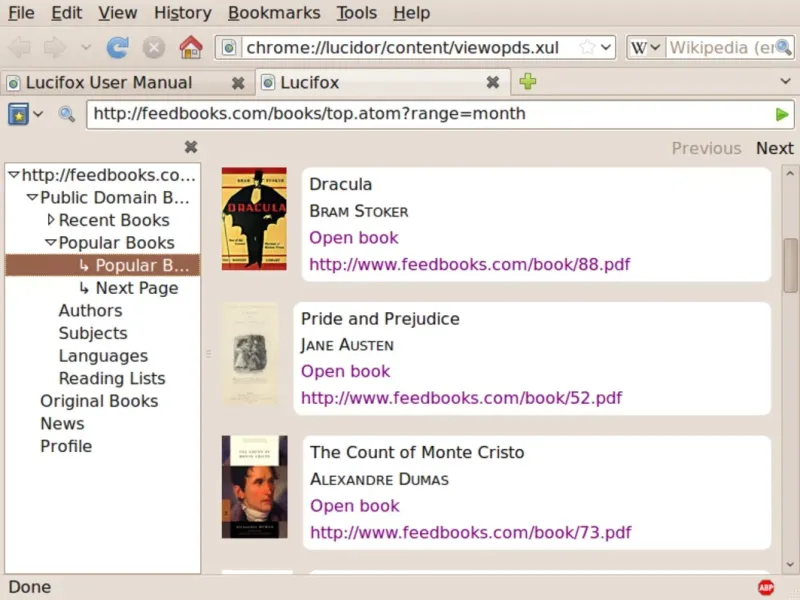
Task: Open book link for Pride and Prejudice
Action: click(345, 371)
